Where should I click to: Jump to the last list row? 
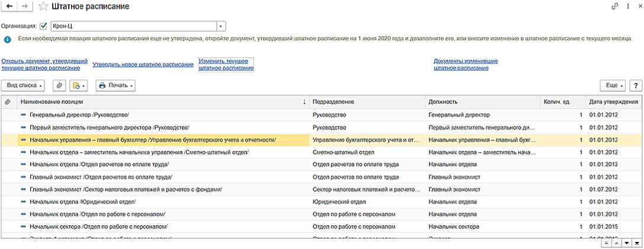click(636, 244)
